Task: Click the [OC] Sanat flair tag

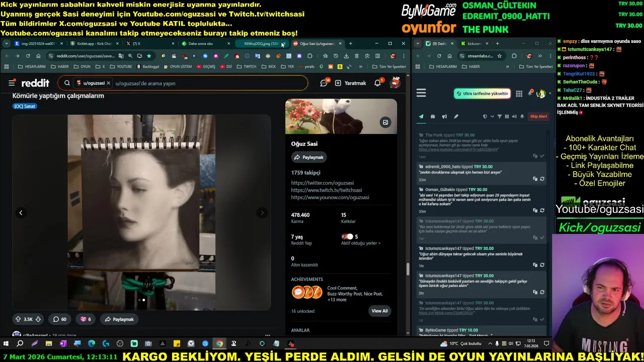Action: [x=25, y=106]
